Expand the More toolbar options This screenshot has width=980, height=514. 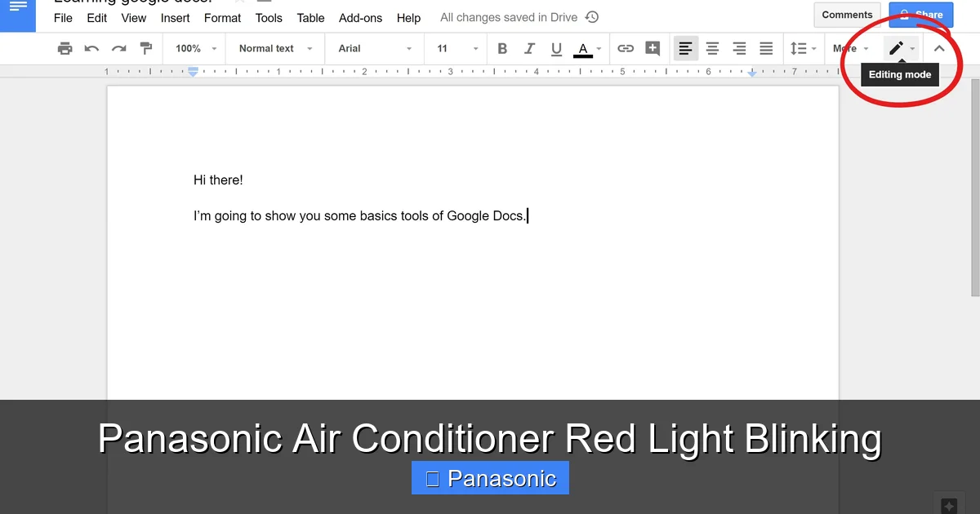(x=850, y=49)
